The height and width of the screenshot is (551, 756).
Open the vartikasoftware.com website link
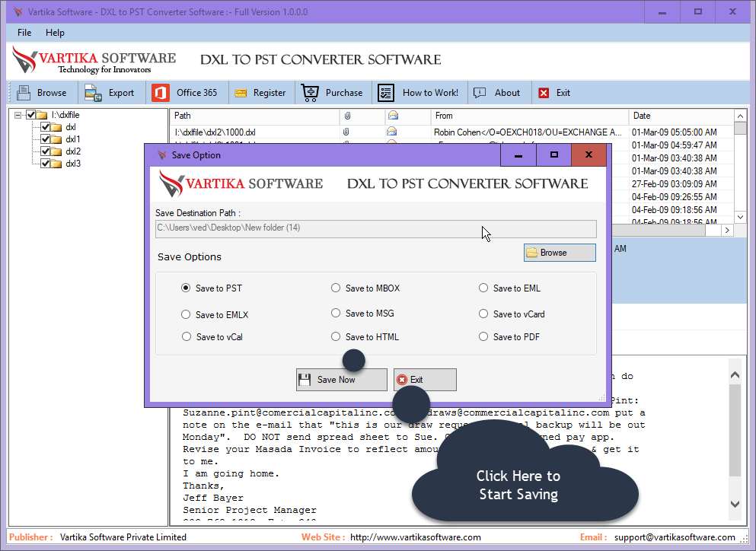[416, 537]
